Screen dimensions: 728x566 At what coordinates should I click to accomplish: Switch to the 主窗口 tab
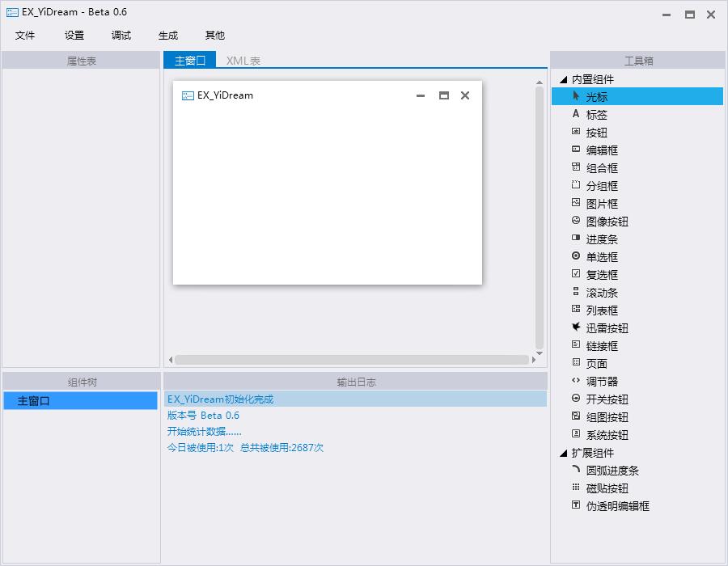[189, 60]
